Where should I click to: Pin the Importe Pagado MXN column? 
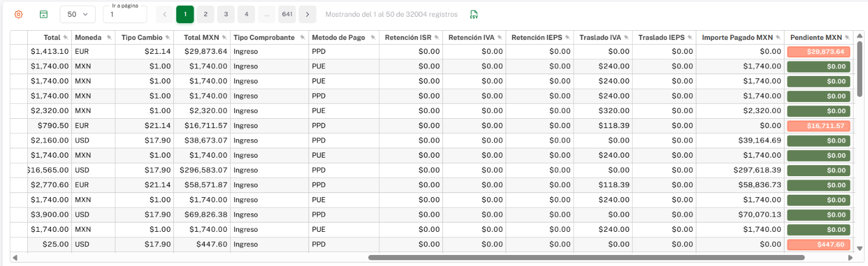tap(778, 38)
